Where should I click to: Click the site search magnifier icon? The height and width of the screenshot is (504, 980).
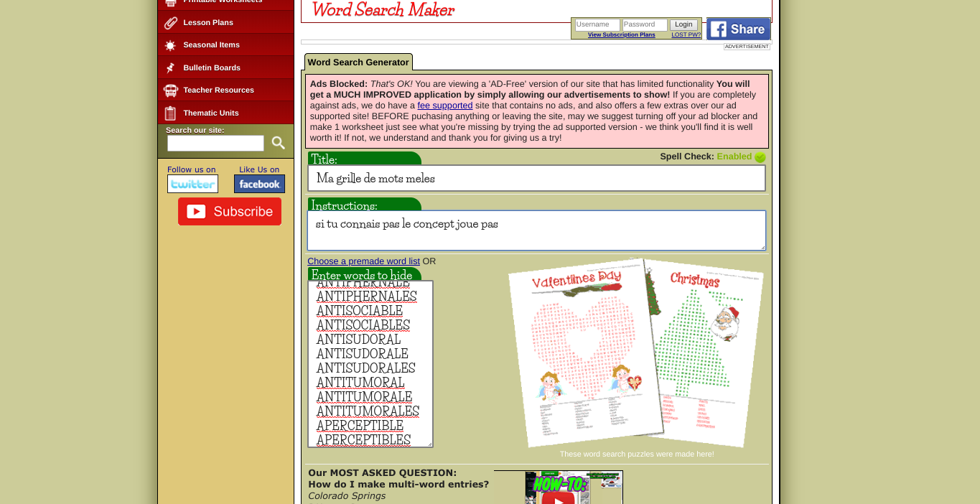click(x=279, y=143)
